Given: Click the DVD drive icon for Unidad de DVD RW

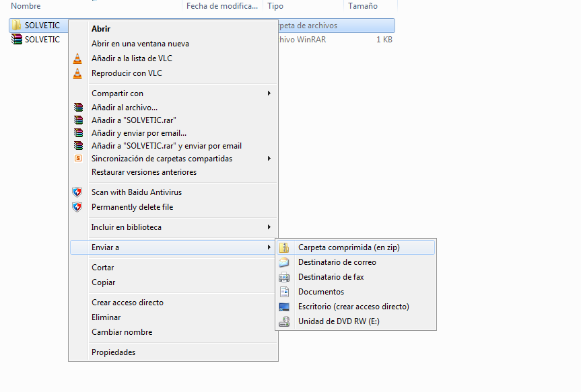Looking at the screenshot, I should 284,321.
